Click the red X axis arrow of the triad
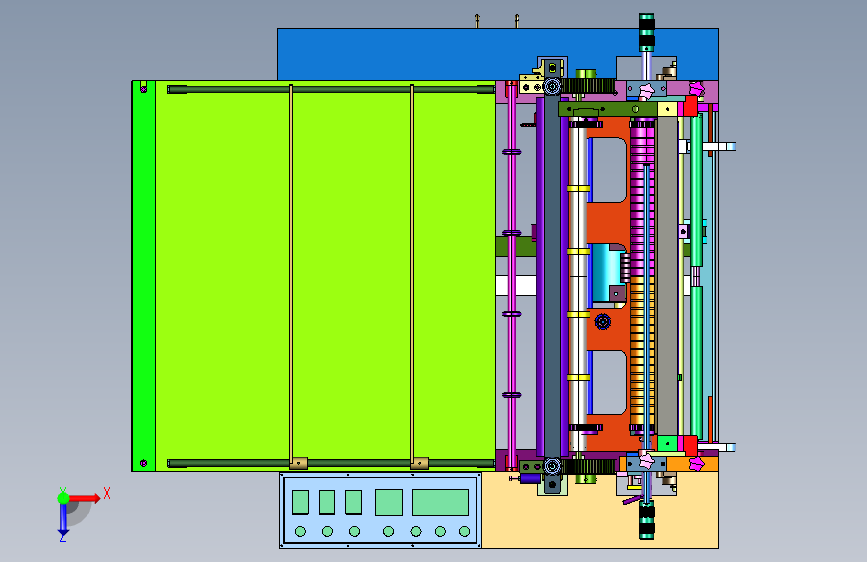The height and width of the screenshot is (562, 867). 85,498
